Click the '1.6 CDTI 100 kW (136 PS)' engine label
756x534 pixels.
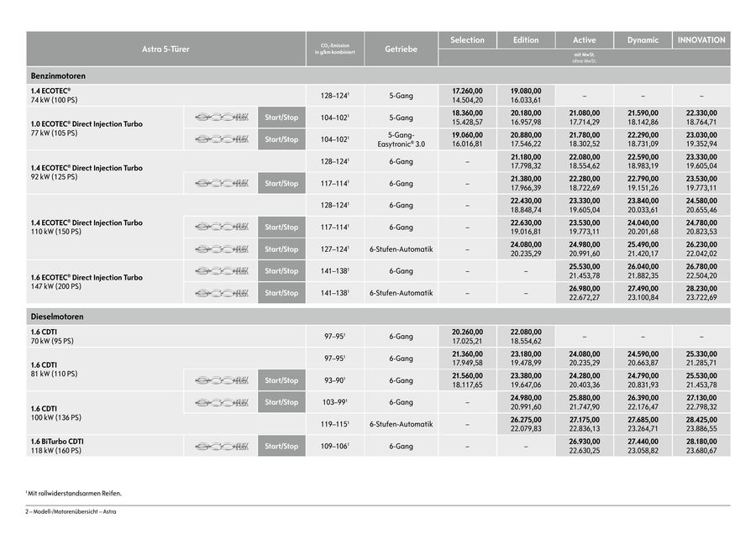(x=56, y=413)
